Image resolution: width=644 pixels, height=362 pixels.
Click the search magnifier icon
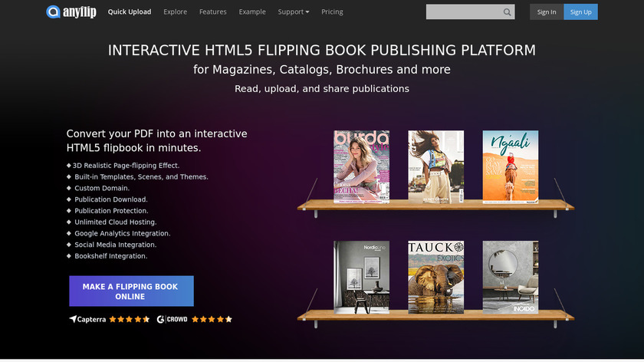click(x=508, y=12)
